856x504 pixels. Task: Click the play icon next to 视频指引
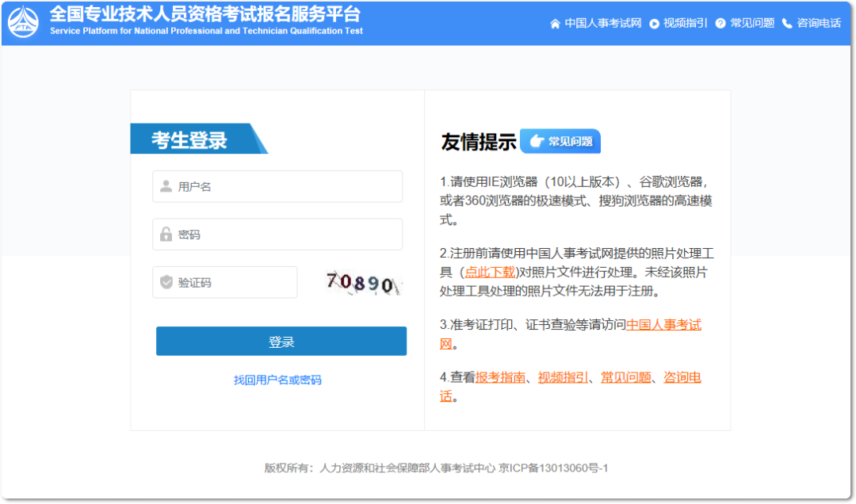[x=653, y=23]
